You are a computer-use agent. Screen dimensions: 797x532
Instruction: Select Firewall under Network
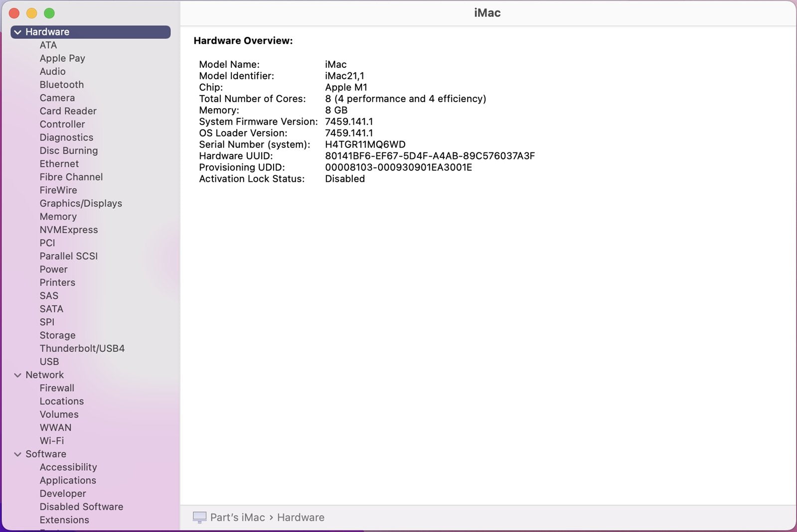point(57,388)
